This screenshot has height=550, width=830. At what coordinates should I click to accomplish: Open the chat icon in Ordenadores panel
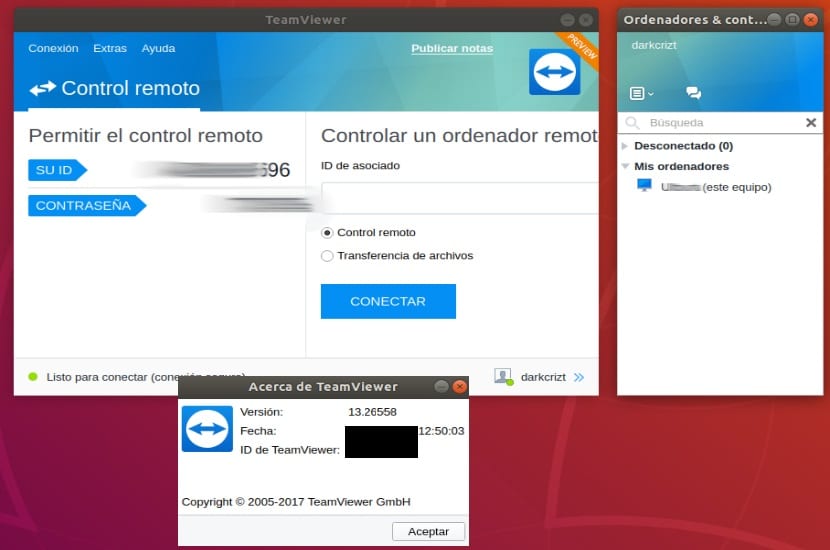click(693, 93)
